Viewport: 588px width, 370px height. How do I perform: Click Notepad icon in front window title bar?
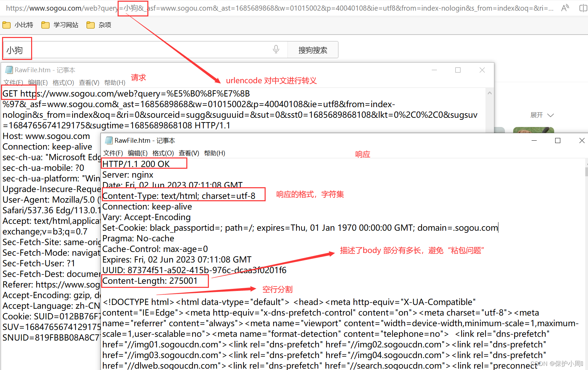[x=109, y=140]
